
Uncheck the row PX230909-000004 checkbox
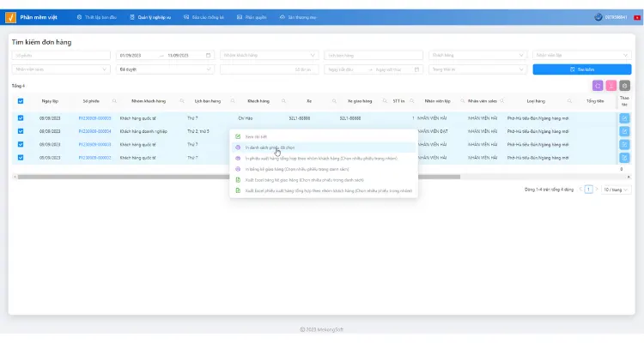[x=21, y=131]
